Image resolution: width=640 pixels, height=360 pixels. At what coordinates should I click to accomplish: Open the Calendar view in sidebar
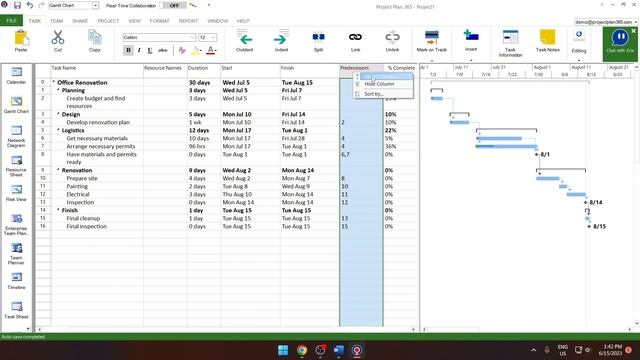point(16,76)
